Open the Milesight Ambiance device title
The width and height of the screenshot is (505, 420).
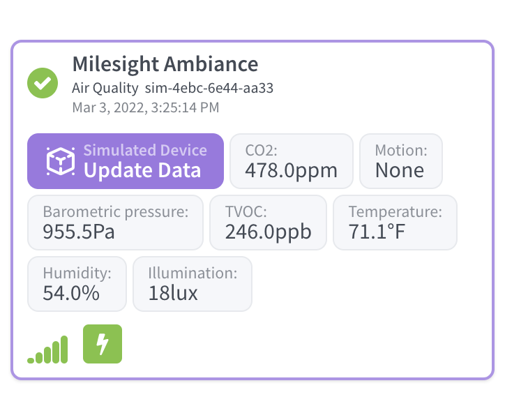pos(165,63)
